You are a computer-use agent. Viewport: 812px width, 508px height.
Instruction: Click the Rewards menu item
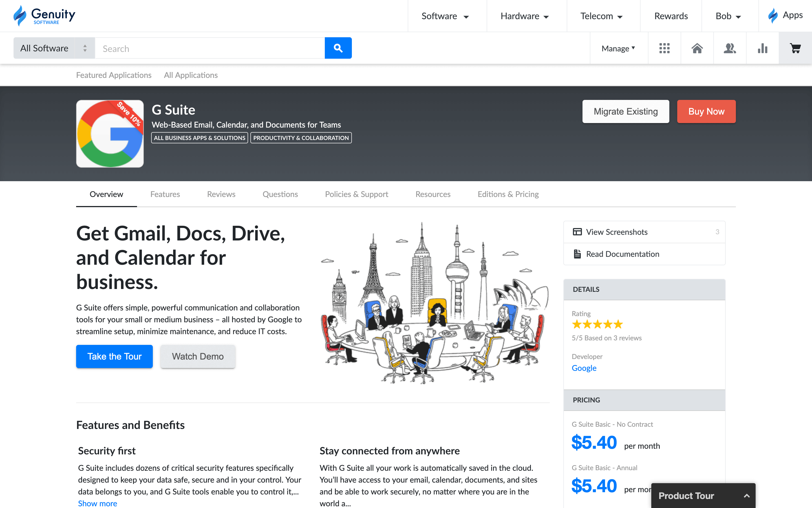coord(671,16)
